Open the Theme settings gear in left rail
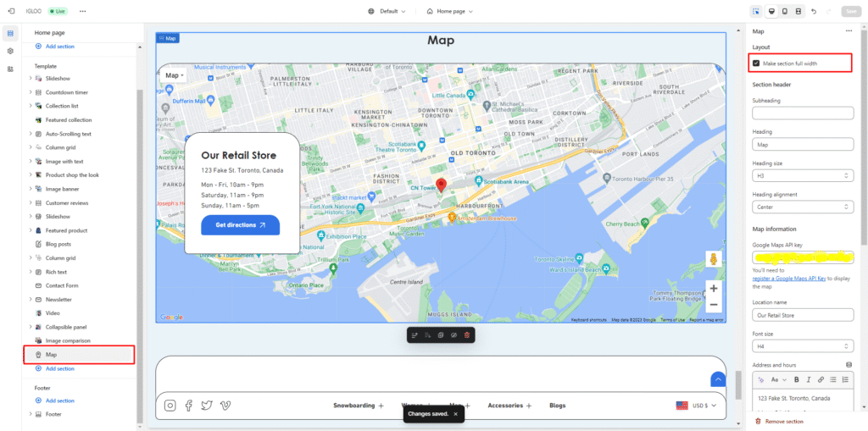The width and height of the screenshot is (868, 431). tap(10, 51)
